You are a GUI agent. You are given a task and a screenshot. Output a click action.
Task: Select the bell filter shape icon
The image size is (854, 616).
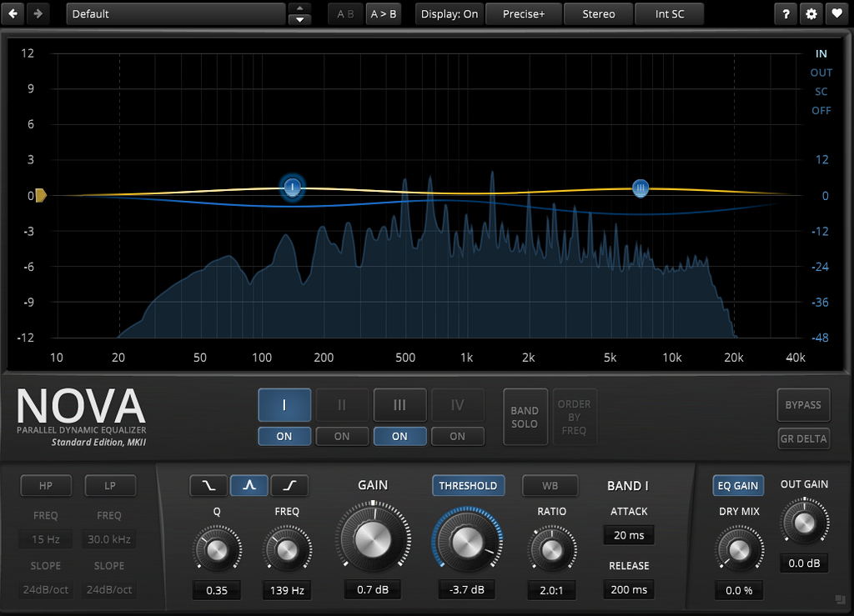pos(249,485)
